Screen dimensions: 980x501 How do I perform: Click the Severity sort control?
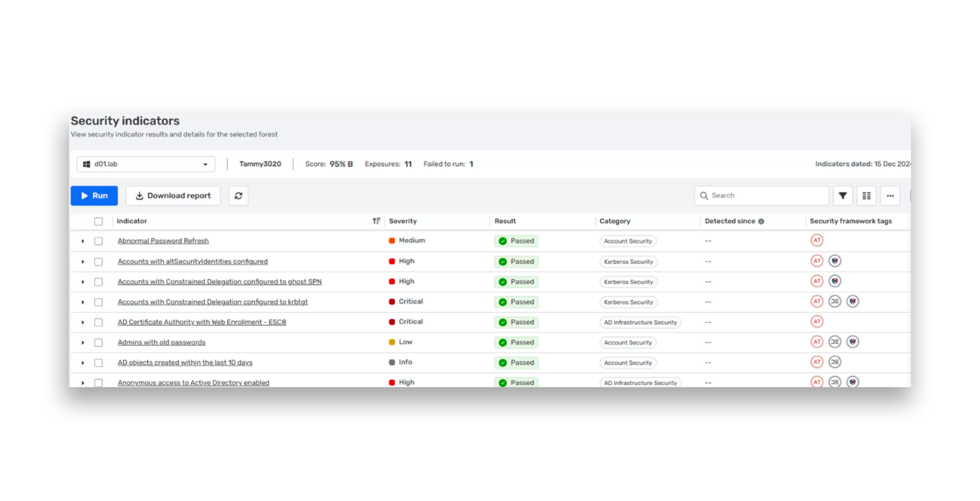pos(377,221)
